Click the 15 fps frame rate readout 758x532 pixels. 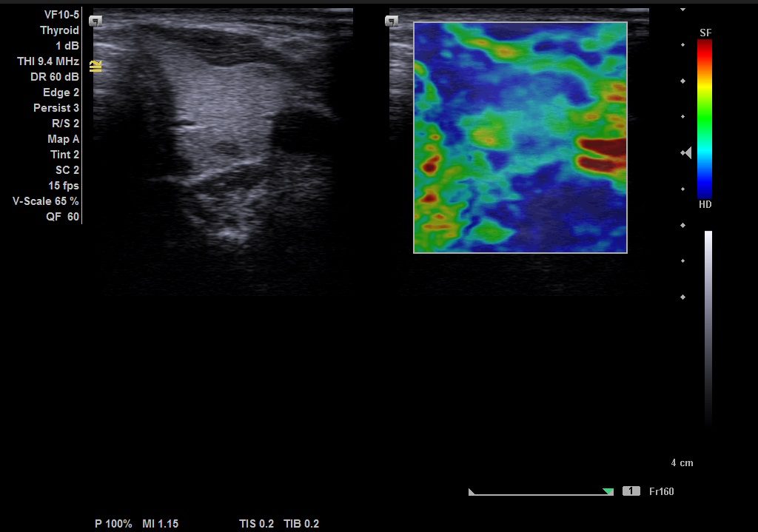(64, 186)
